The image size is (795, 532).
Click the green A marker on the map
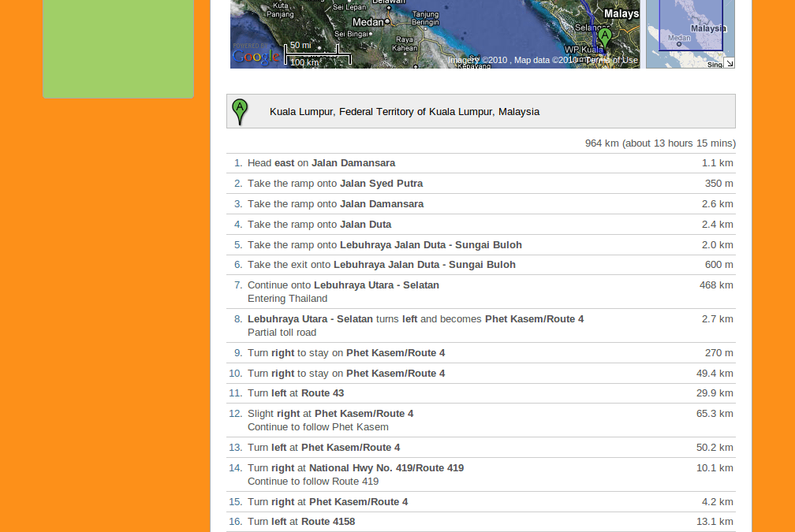click(x=604, y=38)
